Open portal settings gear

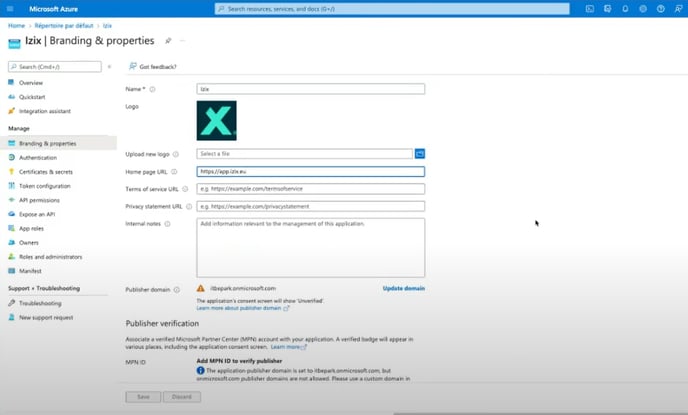(642, 9)
